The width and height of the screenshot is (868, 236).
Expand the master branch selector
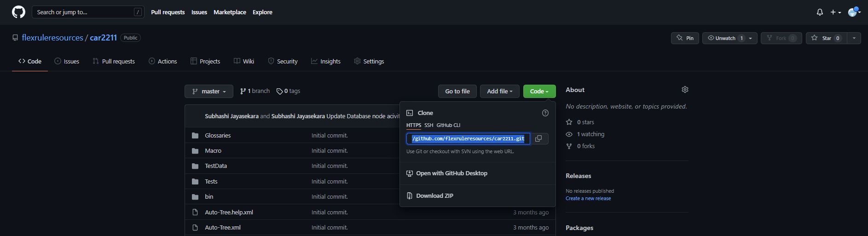point(209,91)
